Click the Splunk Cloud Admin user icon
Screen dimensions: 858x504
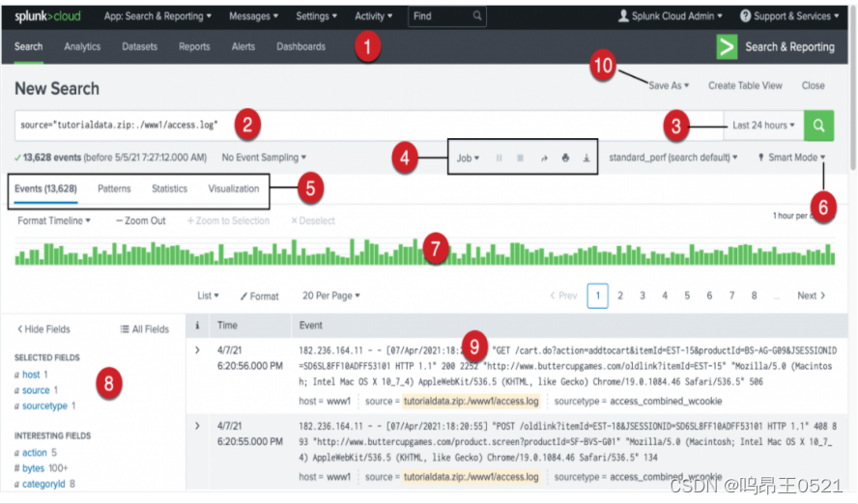623,16
